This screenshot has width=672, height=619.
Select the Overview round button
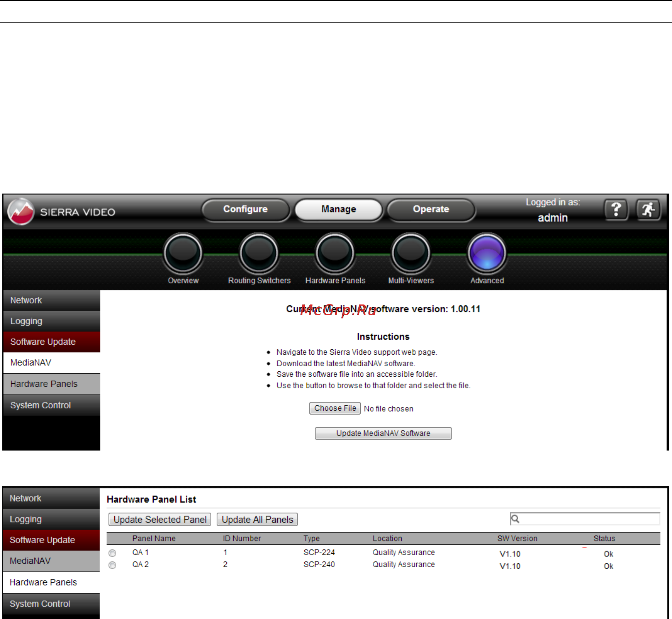183,253
